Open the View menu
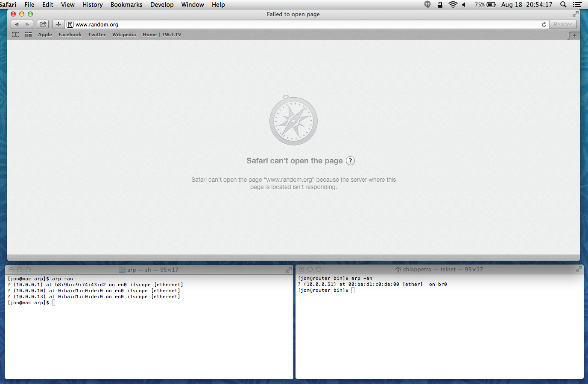The image size is (588, 384). (x=68, y=5)
